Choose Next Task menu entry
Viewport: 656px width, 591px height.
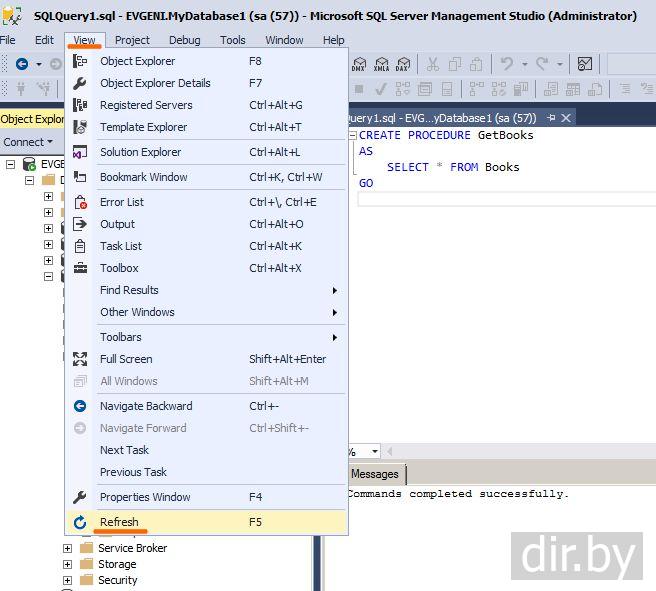click(x=207, y=450)
